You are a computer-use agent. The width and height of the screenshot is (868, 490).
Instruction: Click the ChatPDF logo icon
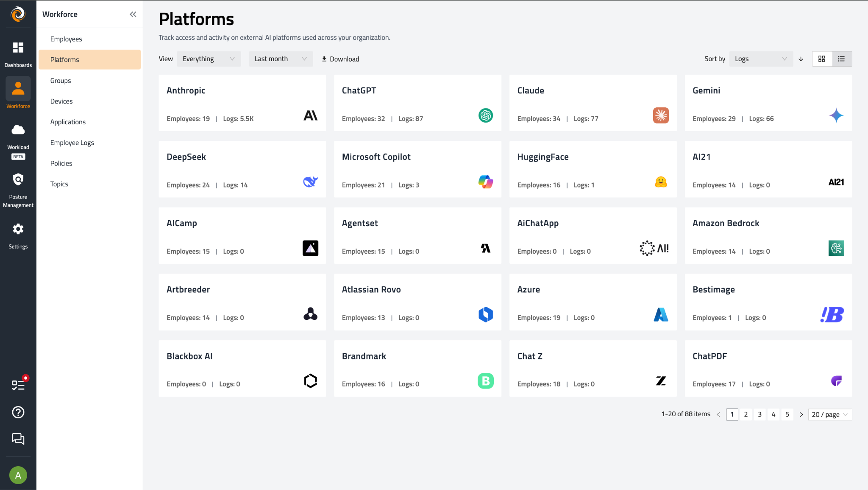[x=836, y=381]
